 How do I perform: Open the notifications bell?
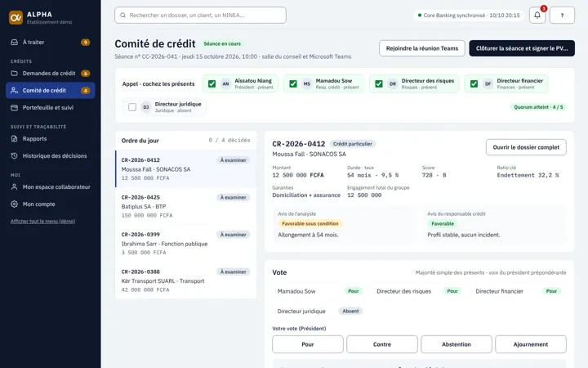coord(537,16)
